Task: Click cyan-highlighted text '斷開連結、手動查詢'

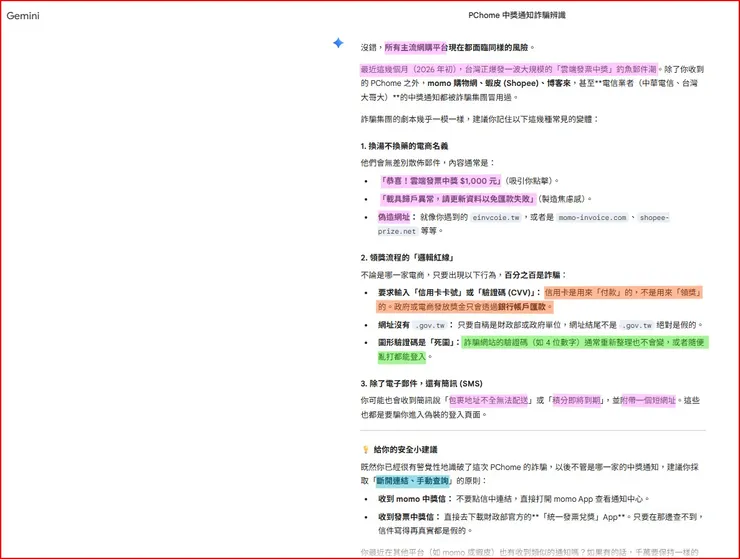Action: pos(412,481)
